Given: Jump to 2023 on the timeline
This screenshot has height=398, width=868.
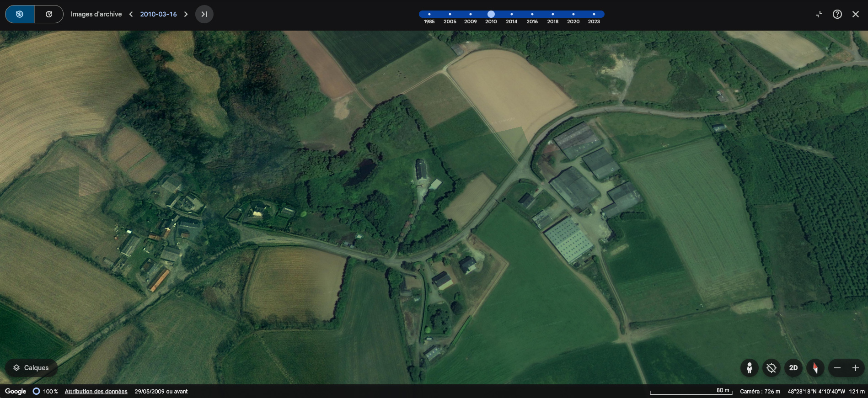Looking at the screenshot, I should click(x=594, y=14).
